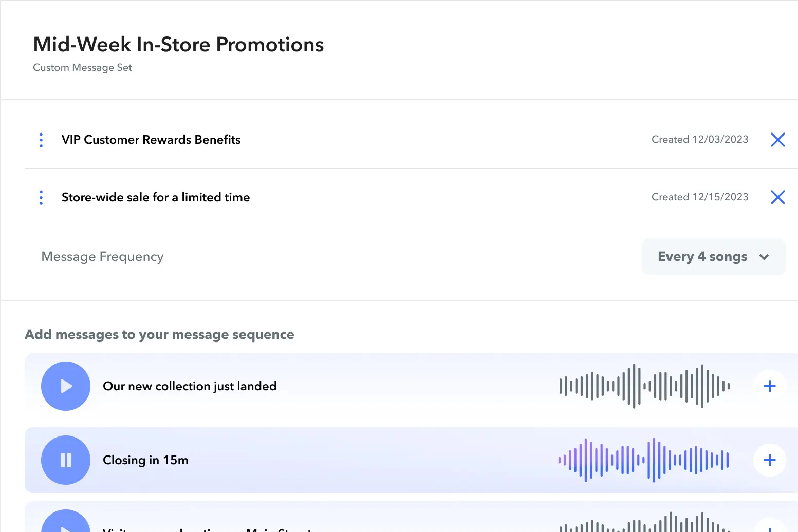Open three-dot menu for Store-wide sale message
This screenshot has width=798, height=532.
[41, 197]
